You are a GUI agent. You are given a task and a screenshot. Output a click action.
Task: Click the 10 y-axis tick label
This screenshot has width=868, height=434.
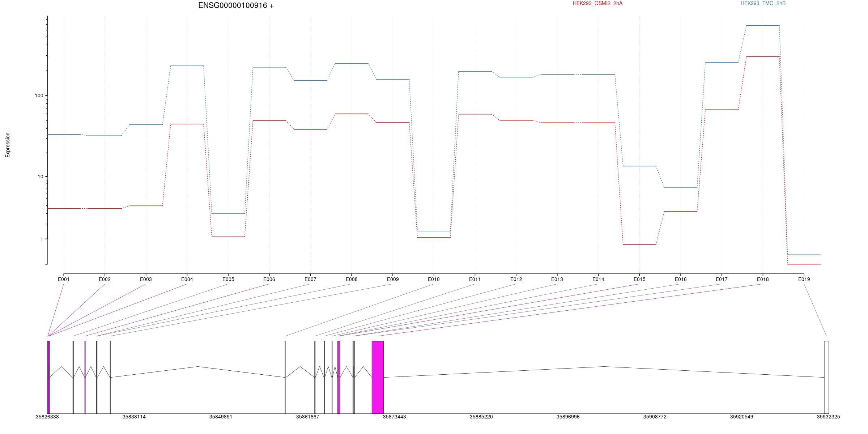40,176
